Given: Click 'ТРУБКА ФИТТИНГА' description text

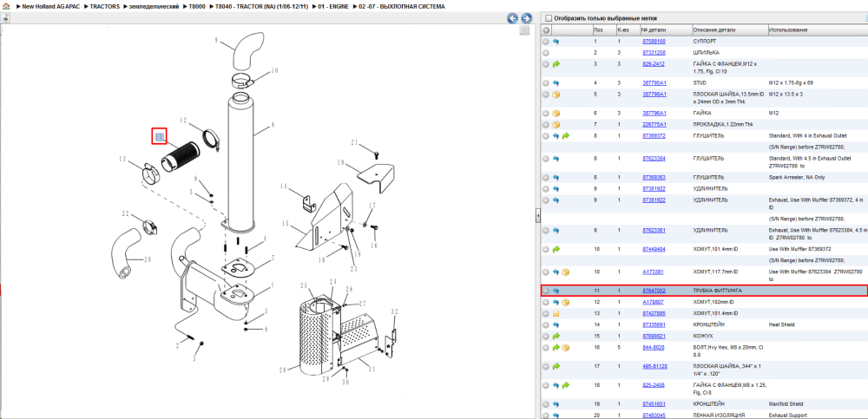Looking at the screenshot, I should pos(718,291).
